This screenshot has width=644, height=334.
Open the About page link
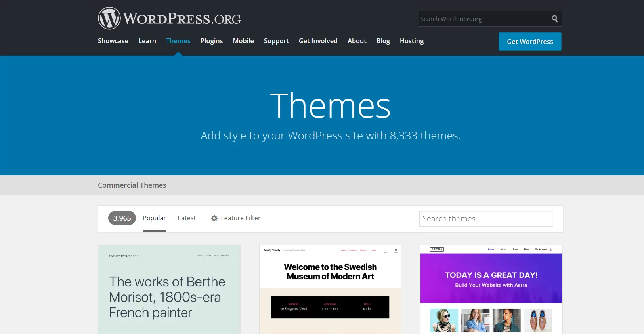point(357,41)
